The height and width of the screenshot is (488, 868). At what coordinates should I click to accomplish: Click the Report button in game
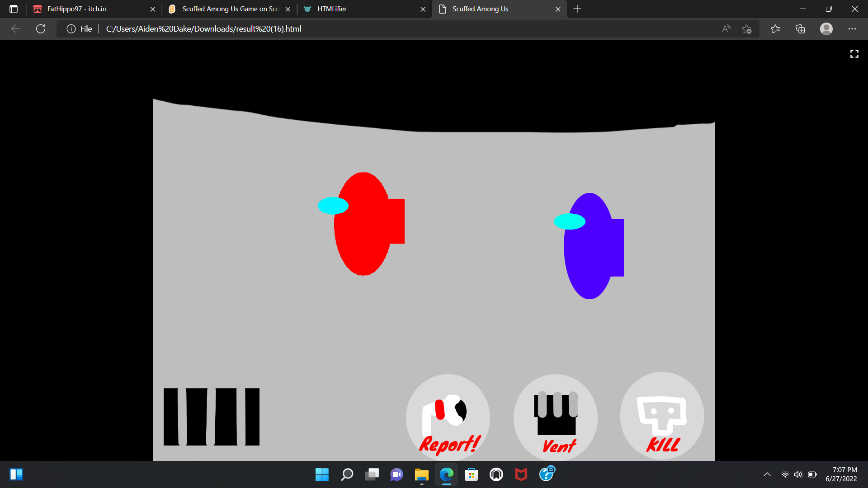coord(448,417)
